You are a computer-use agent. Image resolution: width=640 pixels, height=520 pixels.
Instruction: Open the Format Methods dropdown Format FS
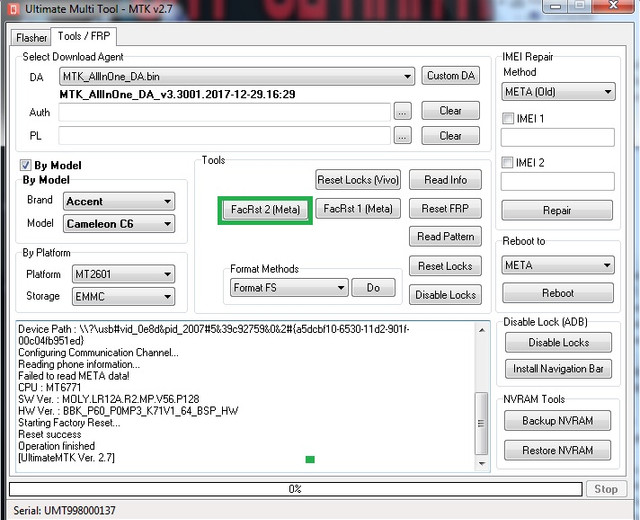point(289,288)
